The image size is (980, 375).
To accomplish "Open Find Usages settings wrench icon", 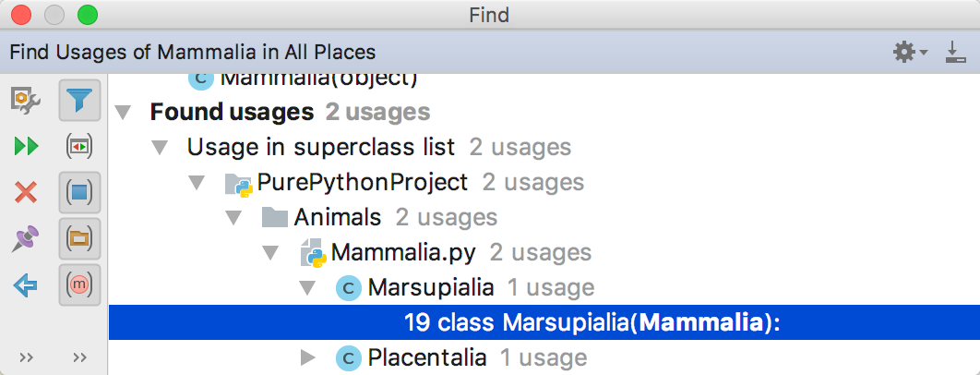I will [x=26, y=101].
